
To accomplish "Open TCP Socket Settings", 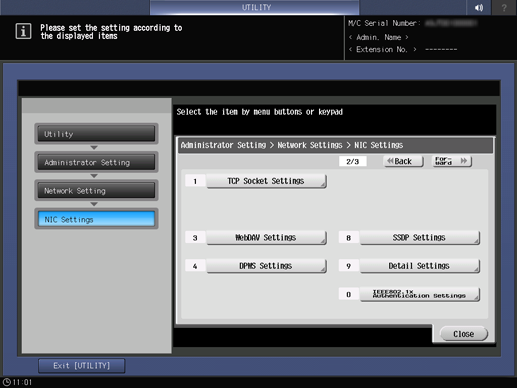I will [266, 181].
